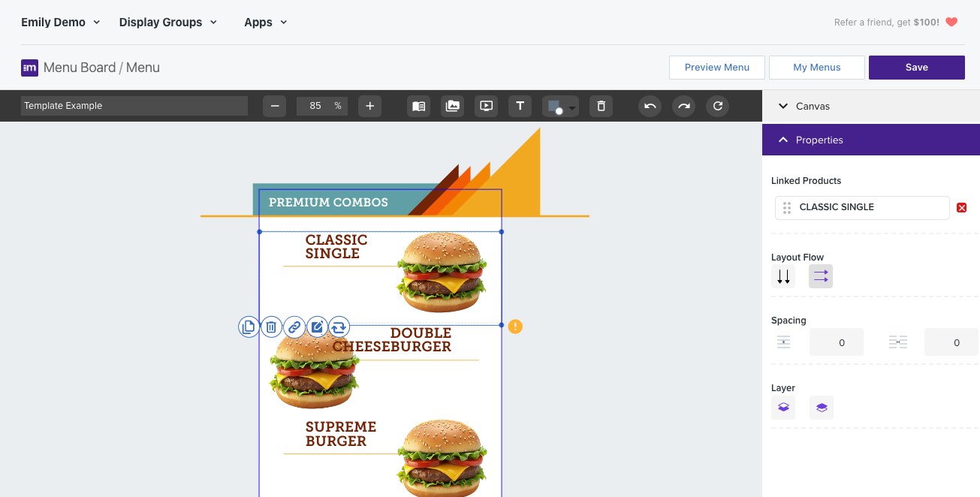Viewport: 980px width, 497px height.
Task: Collapse the Canvas panel chevron
Action: pyautogui.click(x=783, y=106)
